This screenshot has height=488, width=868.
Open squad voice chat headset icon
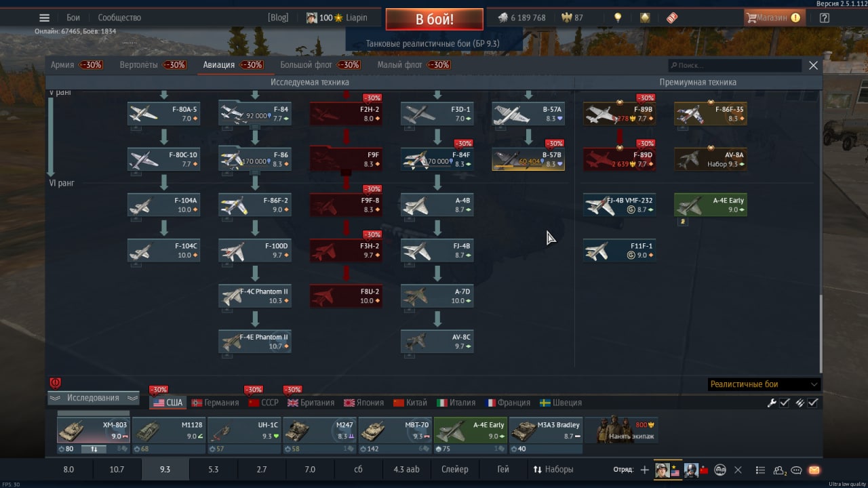[x=720, y=470]
